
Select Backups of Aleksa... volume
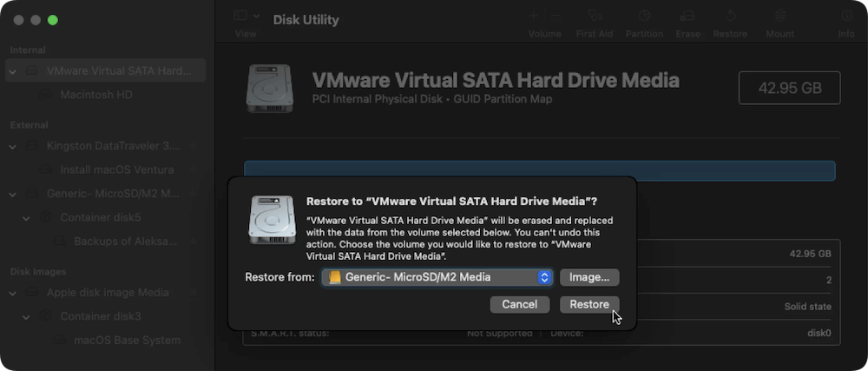[126, 242]
